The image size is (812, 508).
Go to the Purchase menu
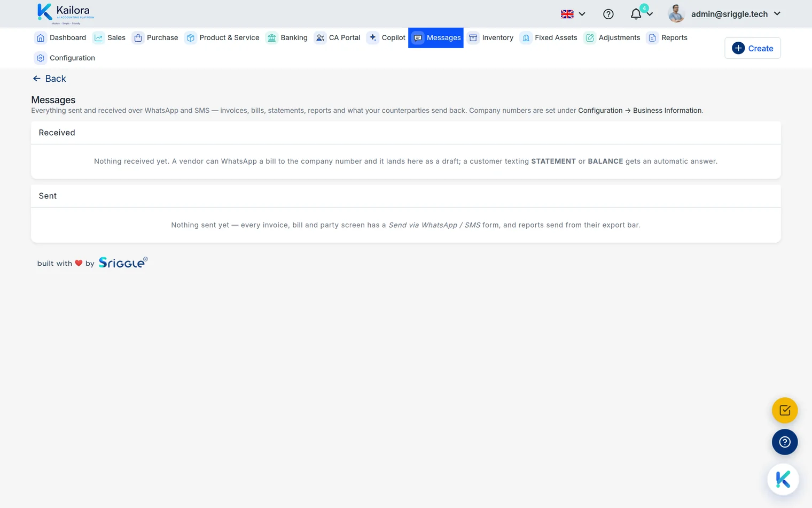pos(155,38)
